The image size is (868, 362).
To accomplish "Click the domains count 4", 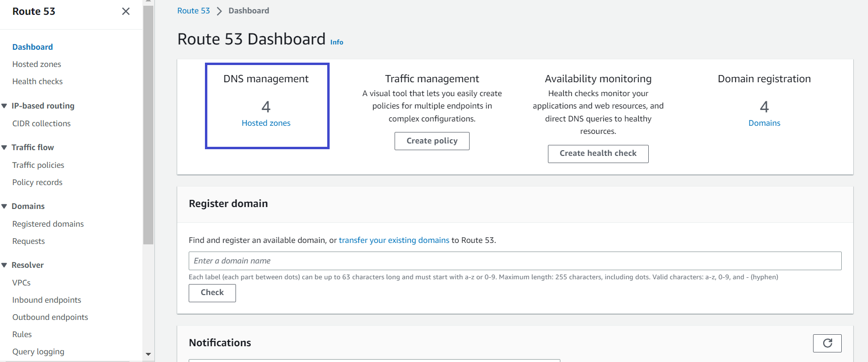I will click(x=764, y=107).
